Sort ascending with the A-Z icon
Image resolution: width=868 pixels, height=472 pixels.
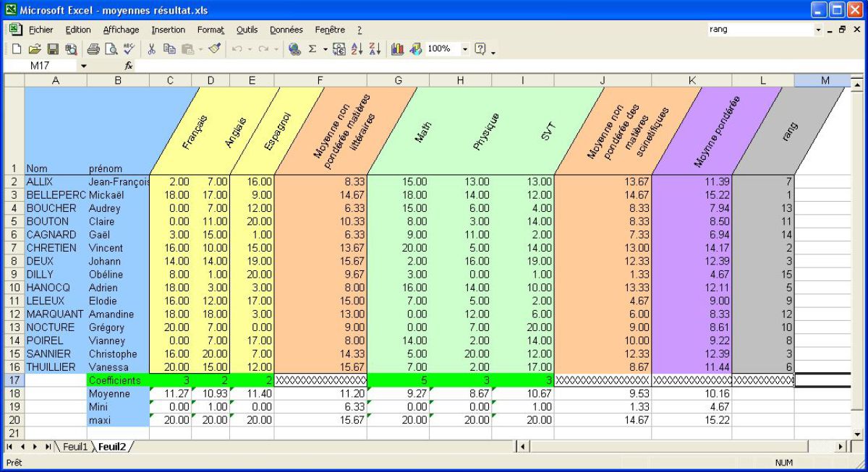(357, 49)
